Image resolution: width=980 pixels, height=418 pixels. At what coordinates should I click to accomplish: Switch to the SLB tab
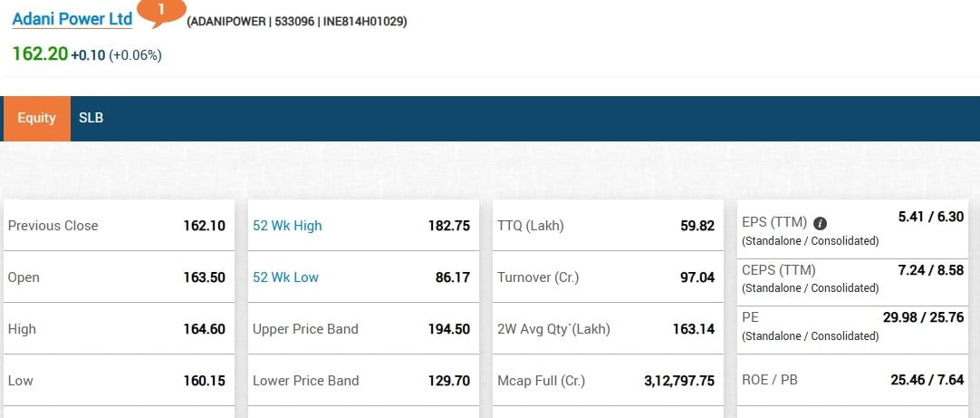click(x=91, y=118)
